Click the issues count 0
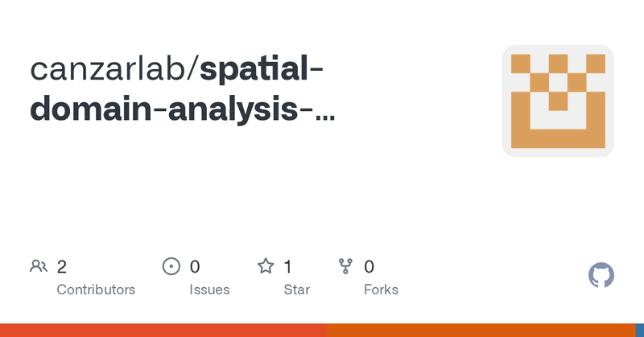 [x=195, y=267]
